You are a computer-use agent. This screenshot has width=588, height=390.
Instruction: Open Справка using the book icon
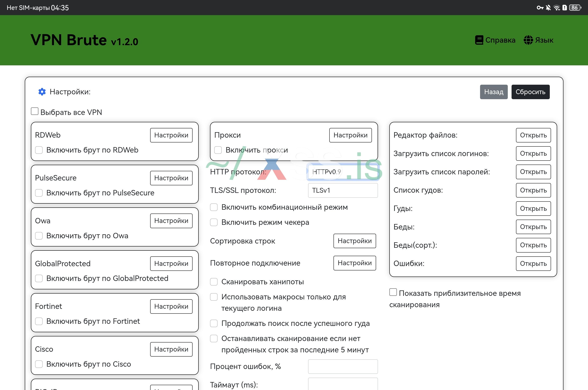coord(479,40)
